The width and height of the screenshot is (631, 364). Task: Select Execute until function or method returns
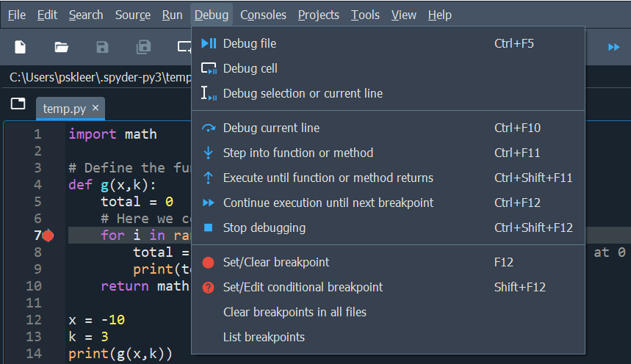point(388,178)
